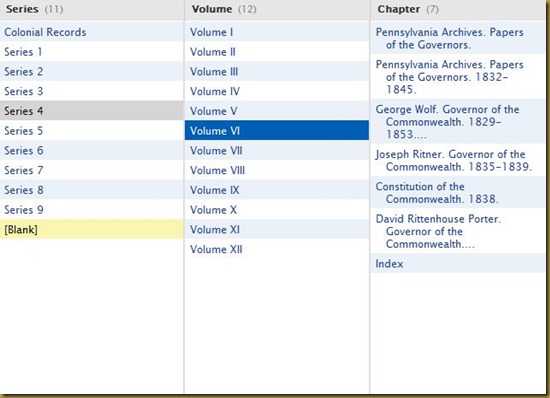Open Volume XII
Image resolution: width=550 pixels, height=398 pixels.
point(277,249)
